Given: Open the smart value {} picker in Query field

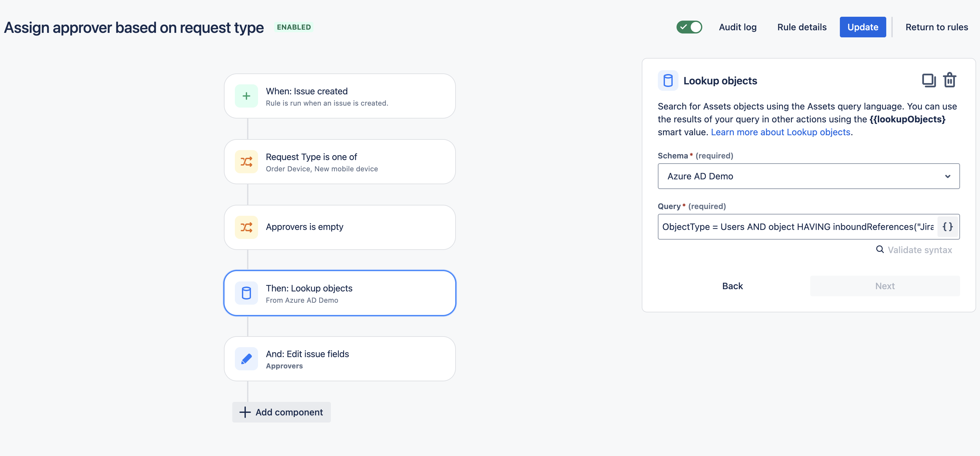Looking at the screenshot, I should tap(947, 226).
